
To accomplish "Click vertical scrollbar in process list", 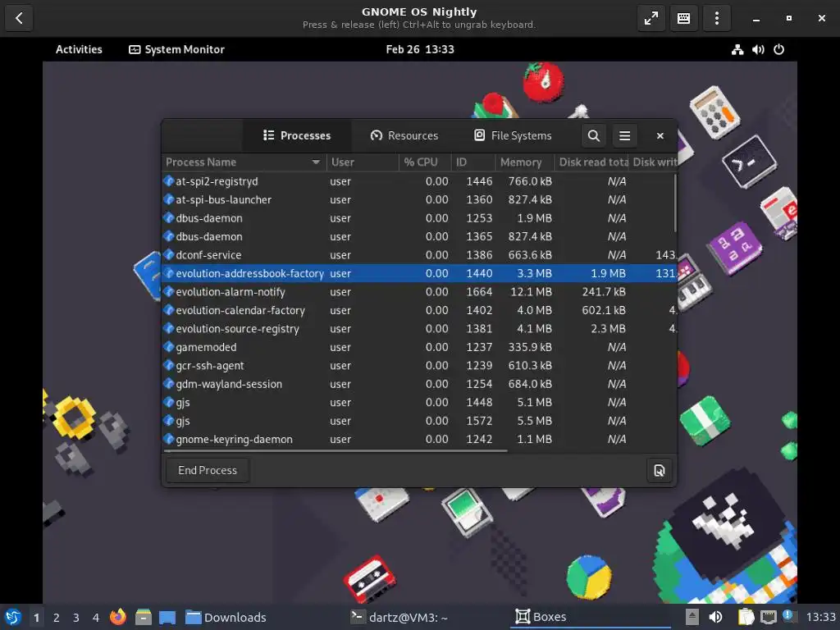I will point(675,203).
